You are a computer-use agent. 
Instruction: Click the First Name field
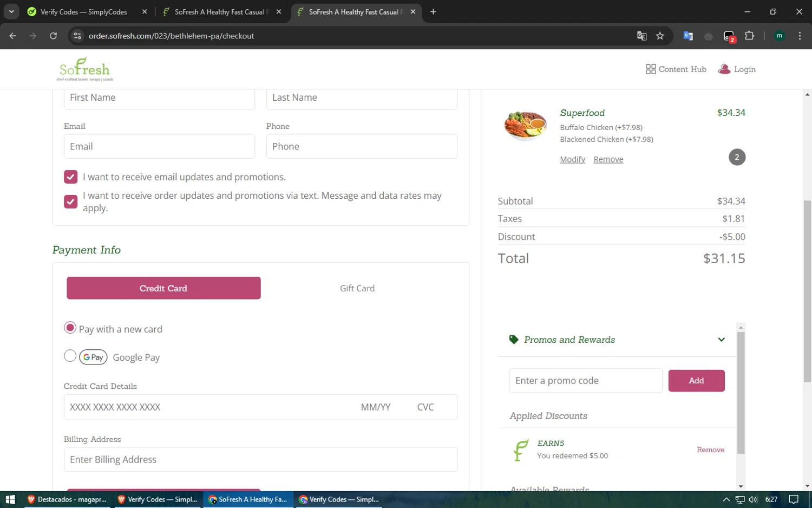[x=159, y=98]
